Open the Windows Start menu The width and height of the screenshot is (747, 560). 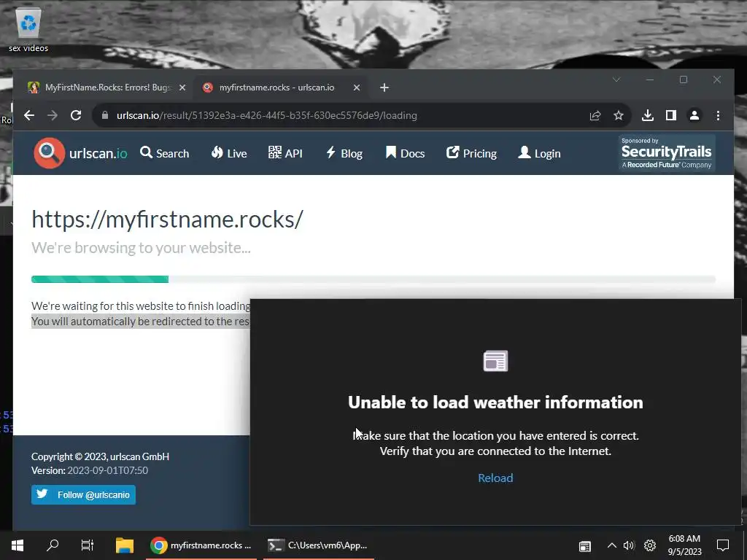[x=18, y=545]
